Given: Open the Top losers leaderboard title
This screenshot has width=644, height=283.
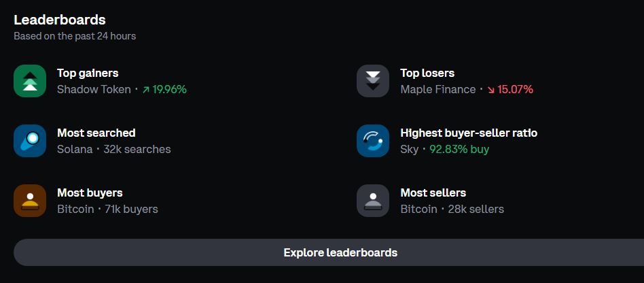Looking at the screenshot, I should [427, 73].
